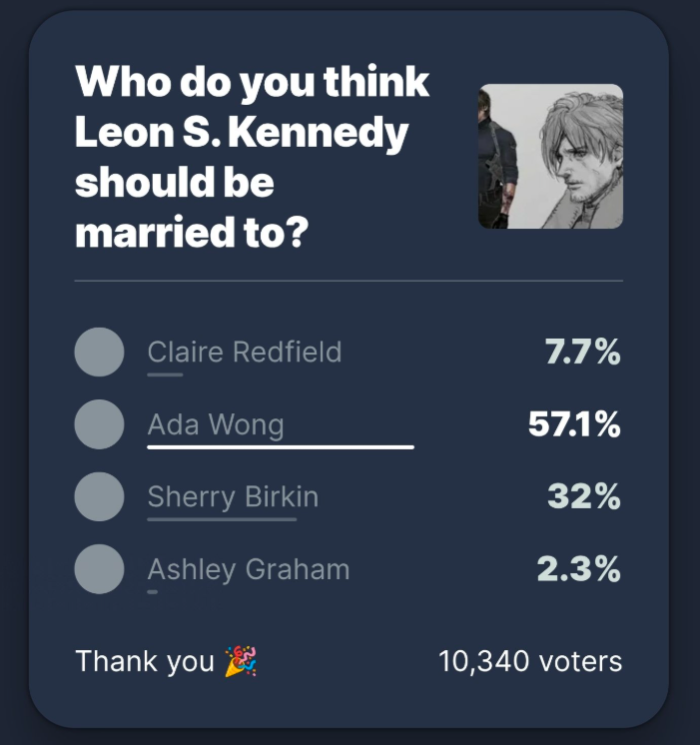700x745 pixels.
Task: Click the 57.1% result for Ada Wong
Action: 574,425
